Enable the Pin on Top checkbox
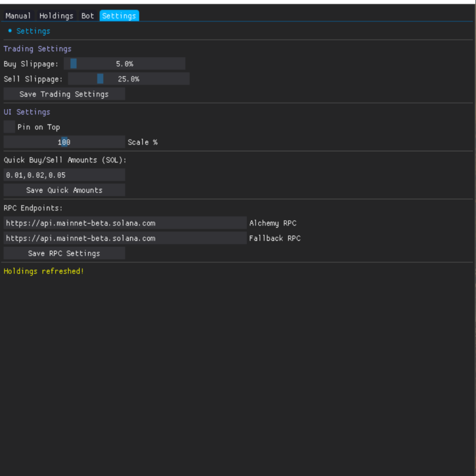The width and height of the screenshot is (476, 476). [9, 127]
